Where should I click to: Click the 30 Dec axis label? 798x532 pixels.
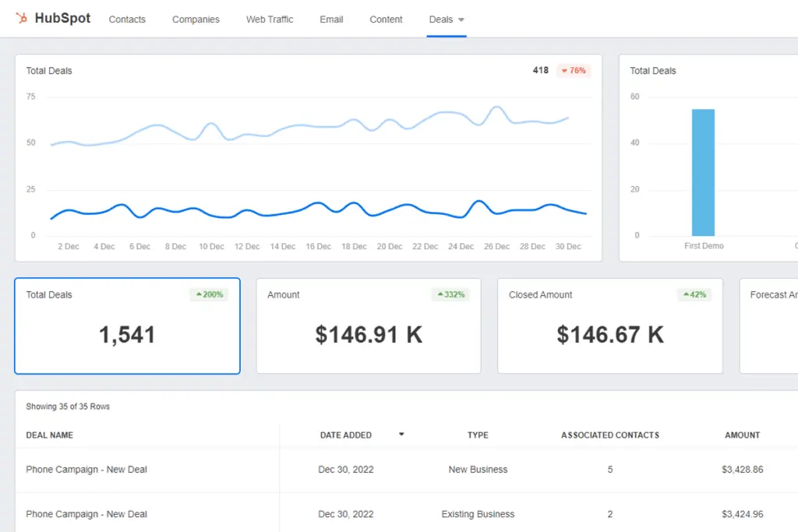tap(568, 246)
